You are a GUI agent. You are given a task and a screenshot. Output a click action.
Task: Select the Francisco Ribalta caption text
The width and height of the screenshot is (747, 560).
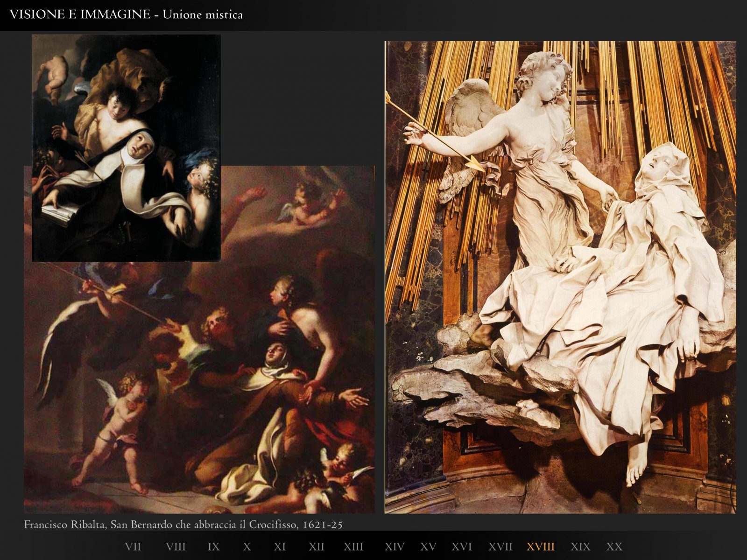[x=183, y=525]
